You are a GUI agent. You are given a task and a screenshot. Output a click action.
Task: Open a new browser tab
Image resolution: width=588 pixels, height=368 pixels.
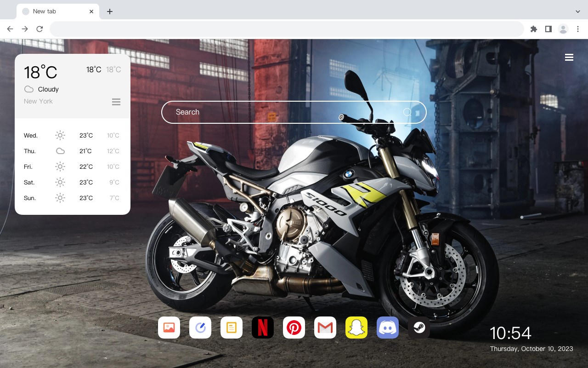point(109,11)
